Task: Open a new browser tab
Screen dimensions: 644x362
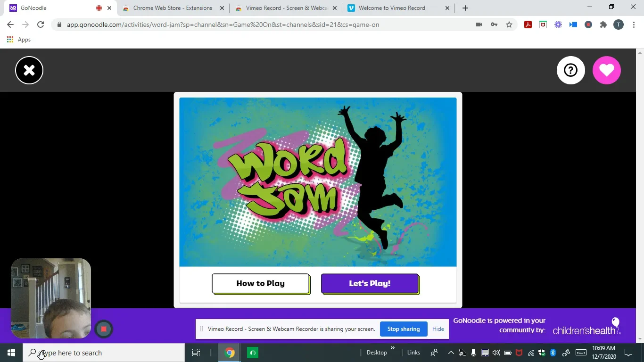Action: (x=465, y=8)
